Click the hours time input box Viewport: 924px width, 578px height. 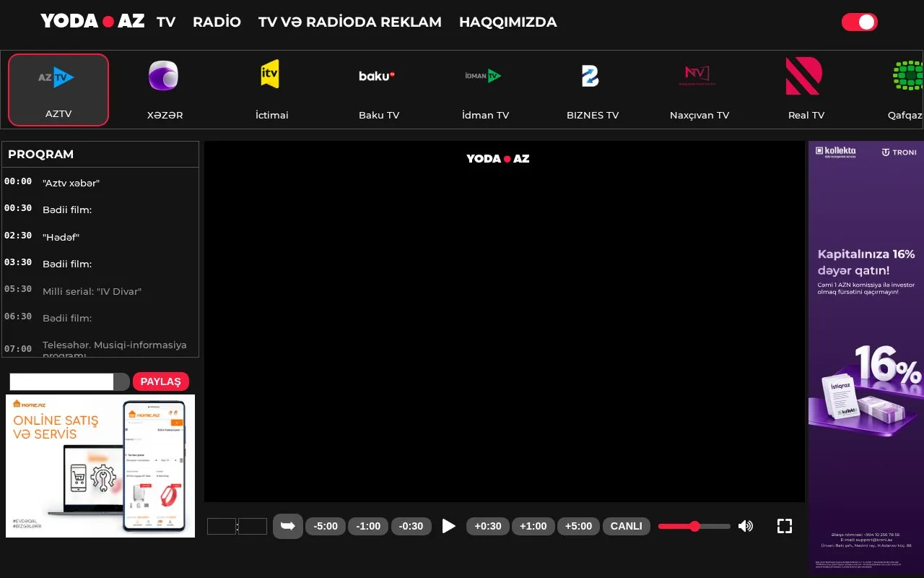coord(222,526)
